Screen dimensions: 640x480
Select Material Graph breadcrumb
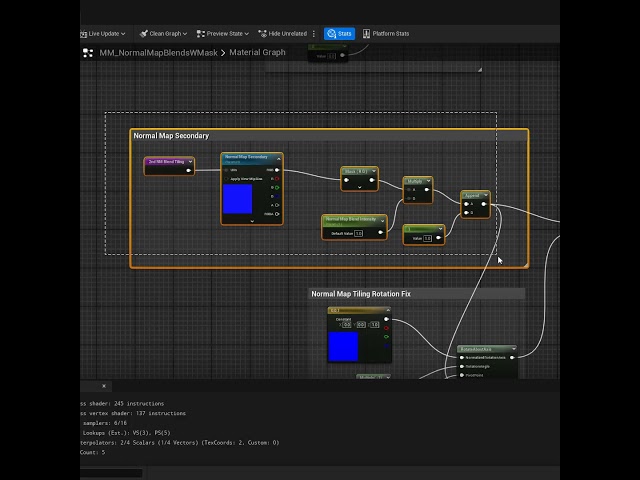pos(257,52)
